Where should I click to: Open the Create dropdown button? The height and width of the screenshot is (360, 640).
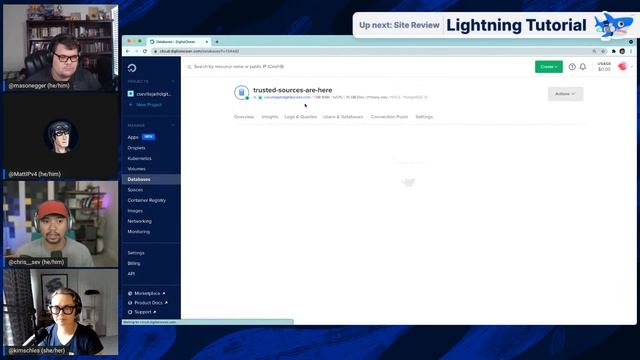coord(549,67)
